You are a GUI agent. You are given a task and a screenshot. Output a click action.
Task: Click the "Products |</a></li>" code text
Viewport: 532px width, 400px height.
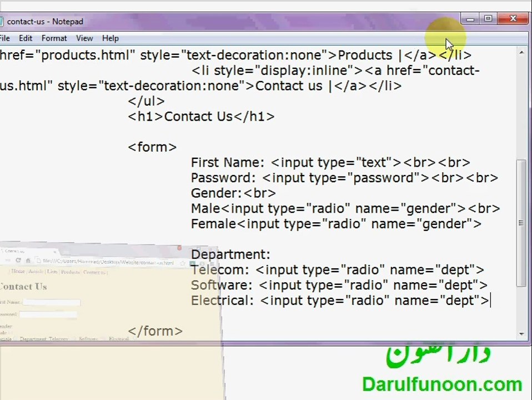(x=405, y=55)
